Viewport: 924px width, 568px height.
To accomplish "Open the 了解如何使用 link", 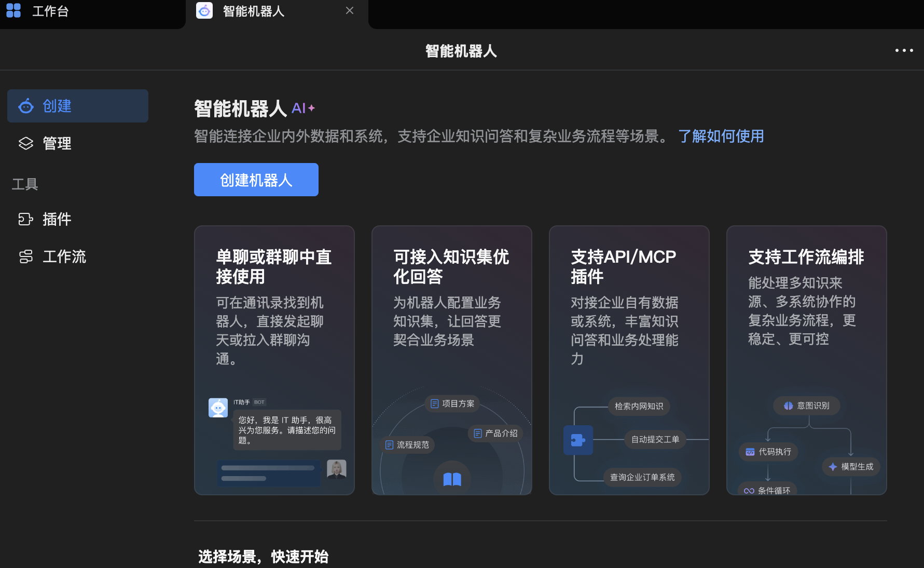I will coord(721,136).
